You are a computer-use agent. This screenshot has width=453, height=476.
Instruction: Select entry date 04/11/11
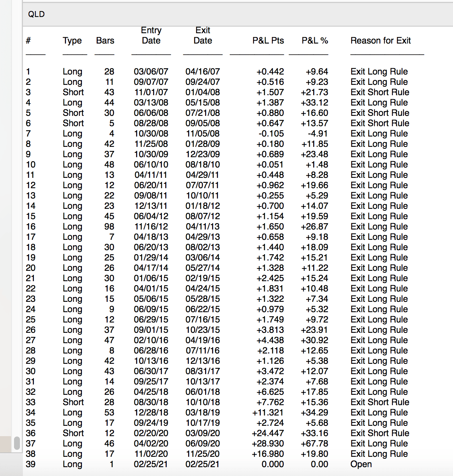point(151,175)
